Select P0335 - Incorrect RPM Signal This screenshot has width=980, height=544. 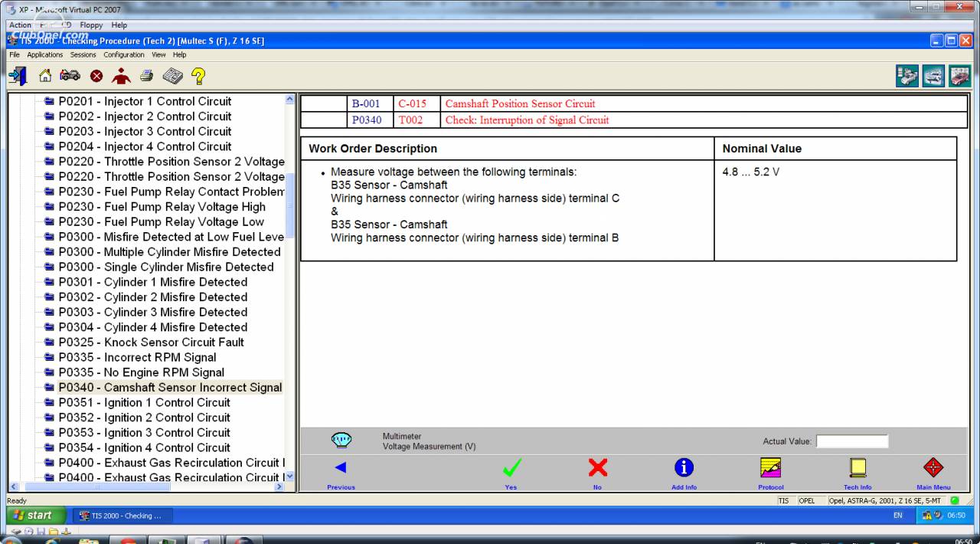click(x=137, y=358)
